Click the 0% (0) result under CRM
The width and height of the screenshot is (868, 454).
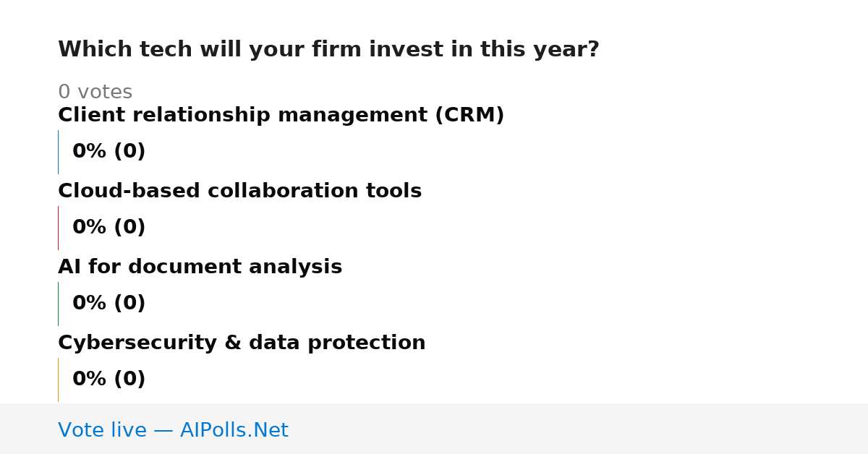[109, 152]
